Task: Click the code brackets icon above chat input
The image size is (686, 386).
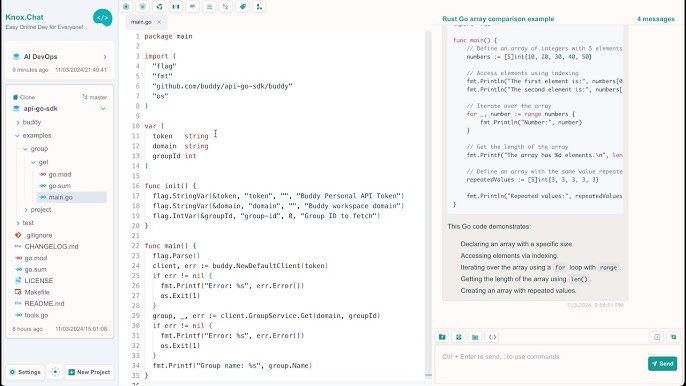Action: 492,337
